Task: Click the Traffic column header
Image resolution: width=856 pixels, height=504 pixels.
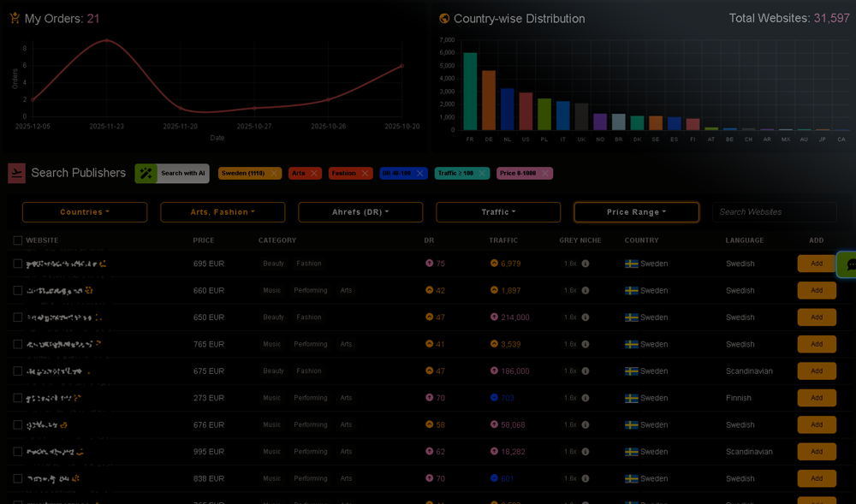Action: [x=503, y=240]
